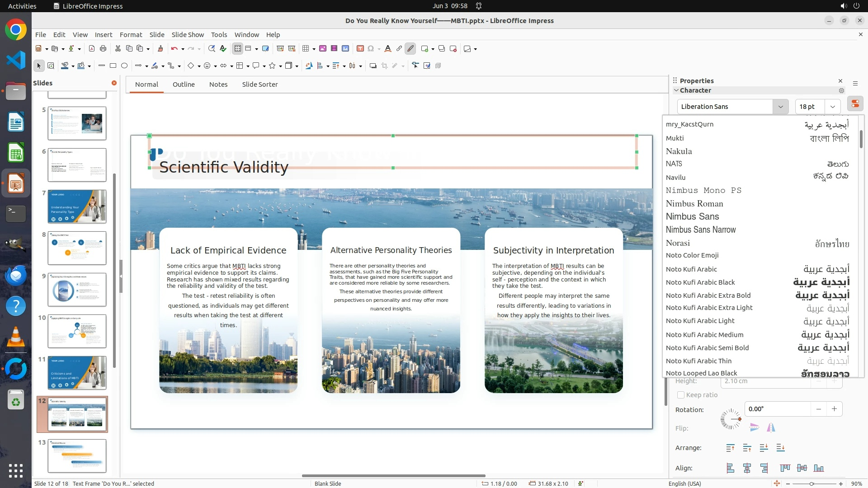Click the Clone Formatting paintbrush icon
This screenshot has height=488, width=868.
tap(160, 49)
